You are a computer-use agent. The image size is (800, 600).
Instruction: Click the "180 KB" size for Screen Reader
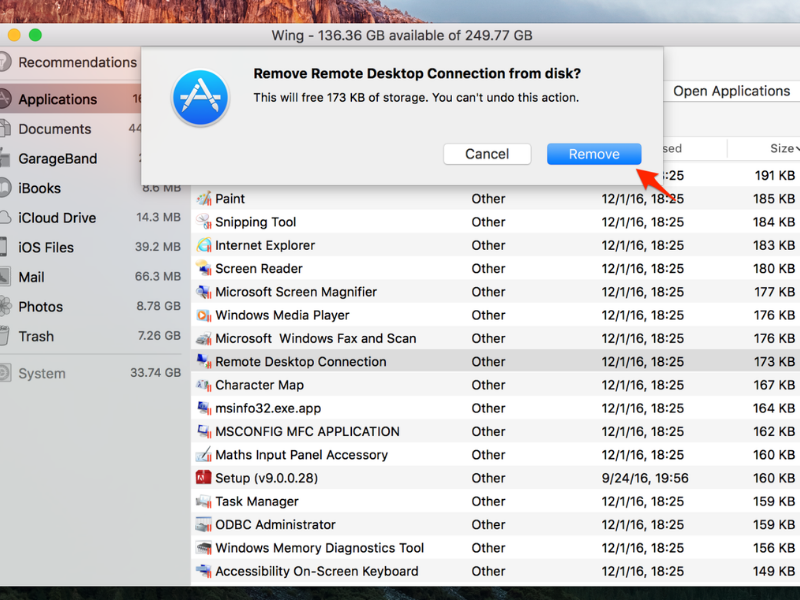[x=774, y=268]
